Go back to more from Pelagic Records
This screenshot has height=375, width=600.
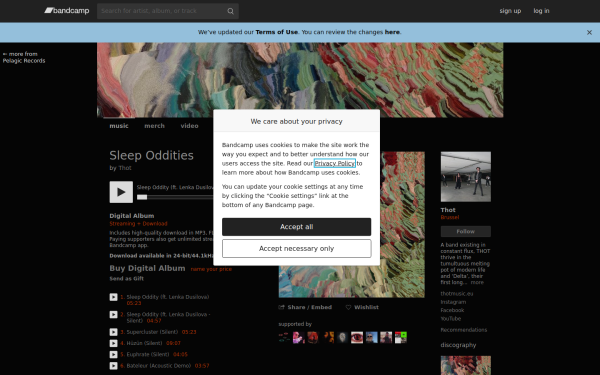coord(24,57)
